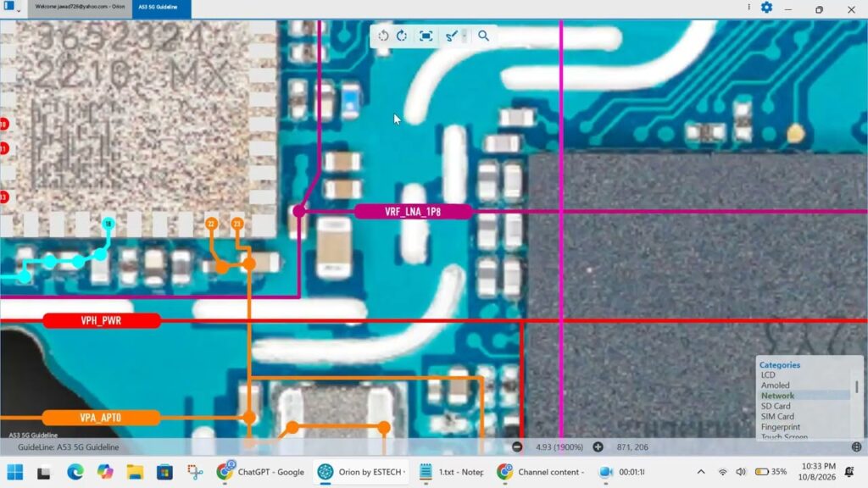
Task: Show hidden system tray icons chevron
Action: pos(701,472)
